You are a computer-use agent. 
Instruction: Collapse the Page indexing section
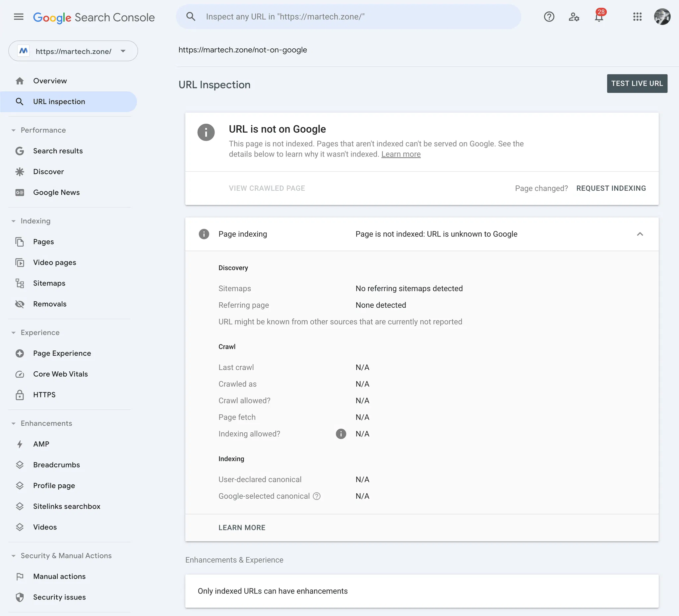640,234
